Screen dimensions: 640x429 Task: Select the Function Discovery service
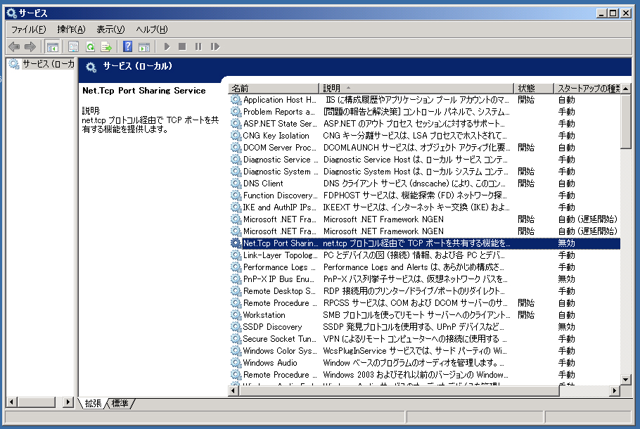point(424,196)
